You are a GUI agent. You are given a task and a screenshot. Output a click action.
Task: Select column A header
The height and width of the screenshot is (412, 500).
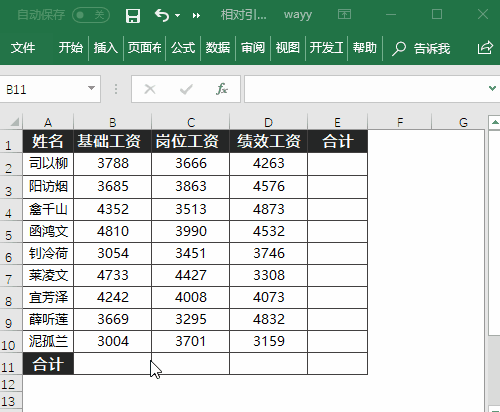tap(48, 122)
